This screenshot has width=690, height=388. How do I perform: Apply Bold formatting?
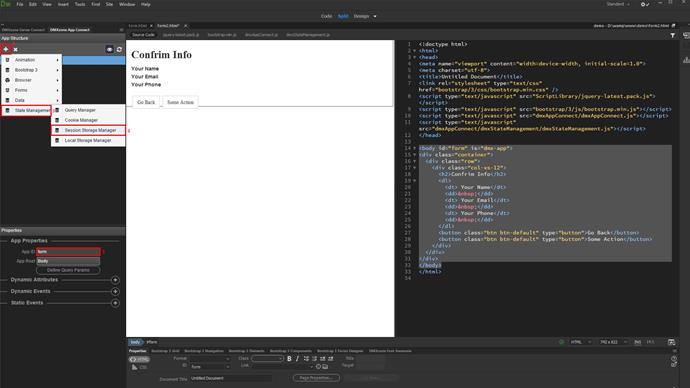tap(289, 359)
